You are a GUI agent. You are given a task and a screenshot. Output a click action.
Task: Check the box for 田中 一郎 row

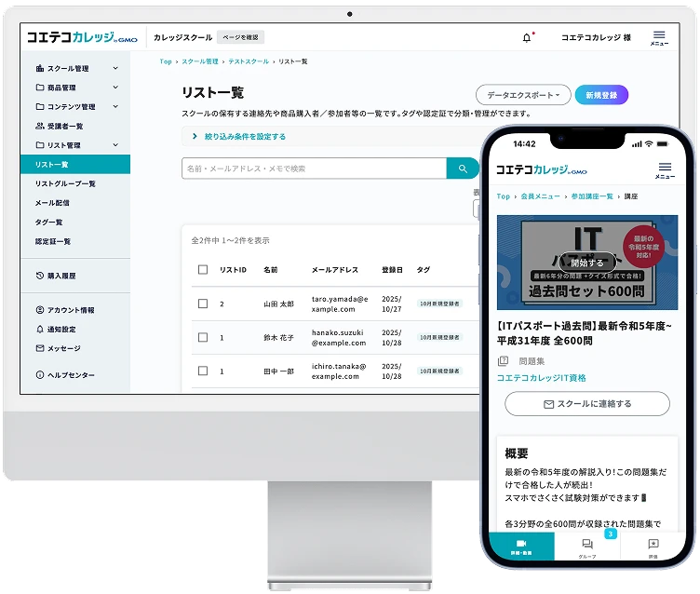(x=203, y=371)
